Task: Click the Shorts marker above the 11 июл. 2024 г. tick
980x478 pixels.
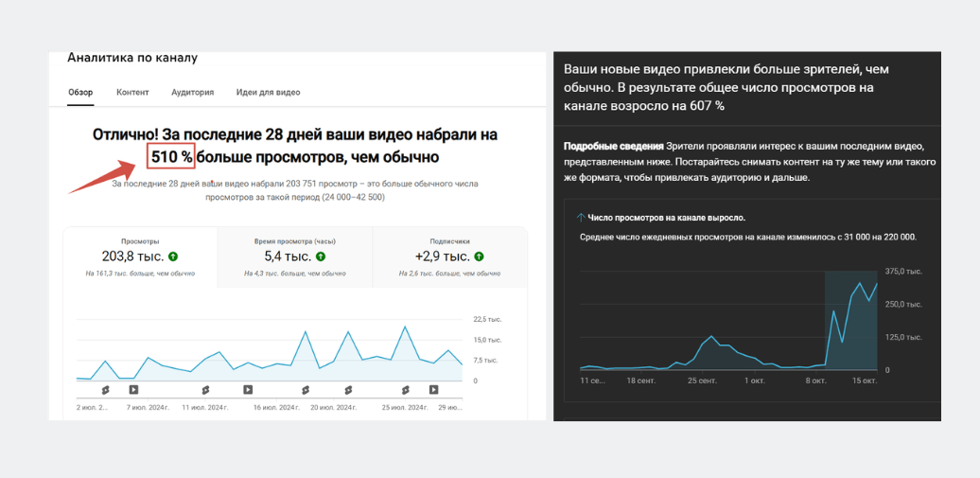Action: pyautogui.click(x=205, y=390)
